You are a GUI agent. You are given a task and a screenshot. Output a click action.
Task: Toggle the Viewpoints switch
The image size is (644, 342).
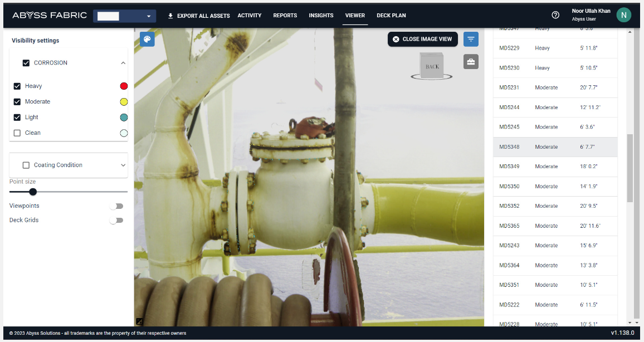point(116,206)
